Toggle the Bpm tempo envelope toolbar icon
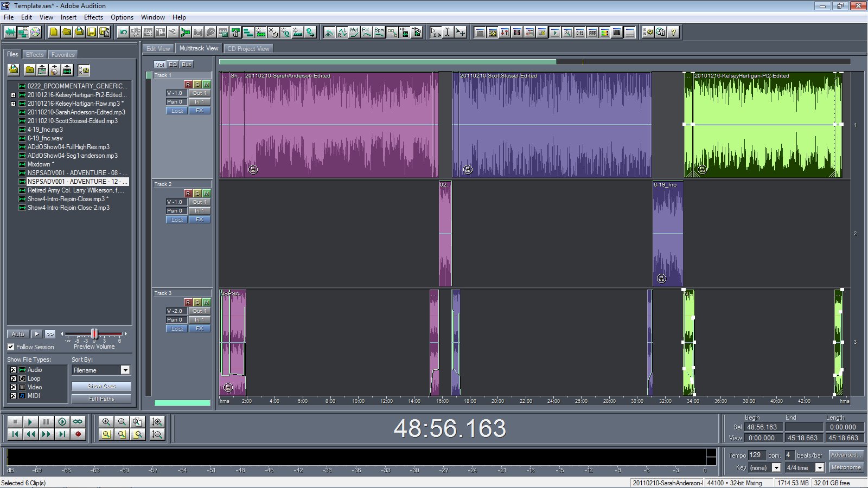This screenshot has width=868, height=488. [x=379, y=32]
